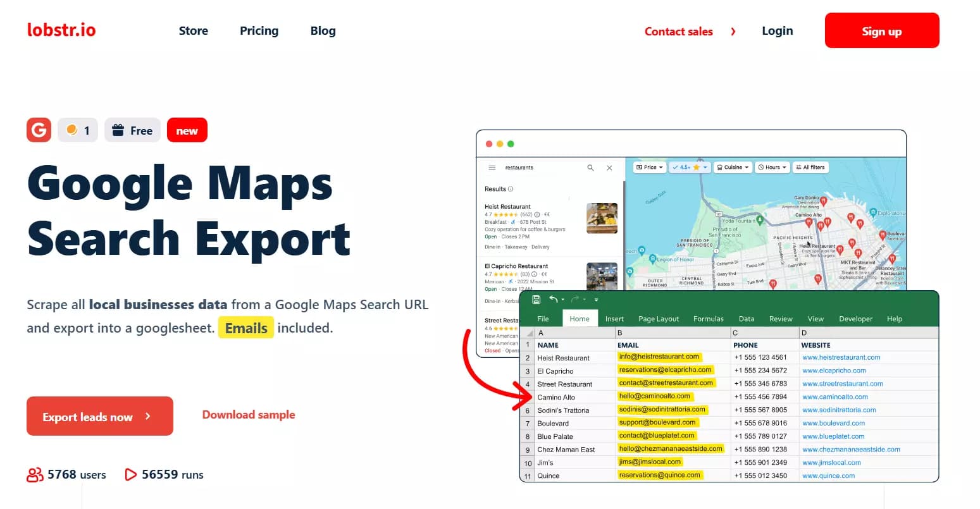Open the lobstr.io home logo
The height and width of the screenshot is (509, 980).
[x=61, y=30]
